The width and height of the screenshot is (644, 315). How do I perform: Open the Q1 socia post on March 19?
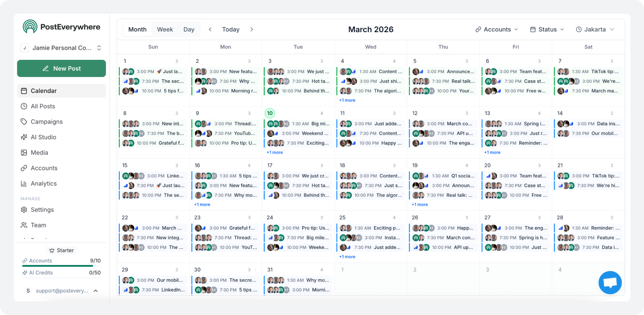click(444, 176)
